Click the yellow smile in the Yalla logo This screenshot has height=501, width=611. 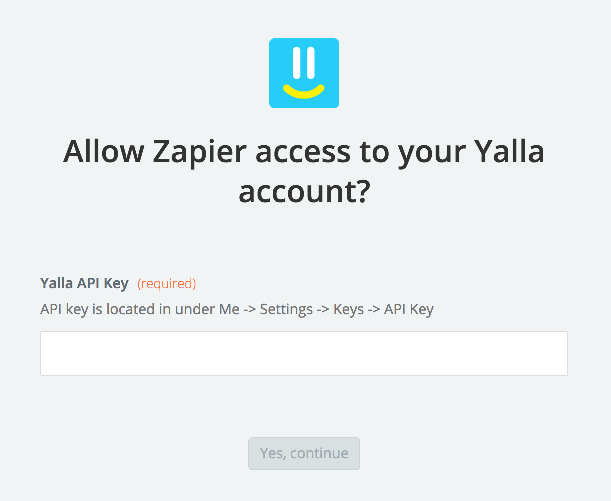point(304,92)
